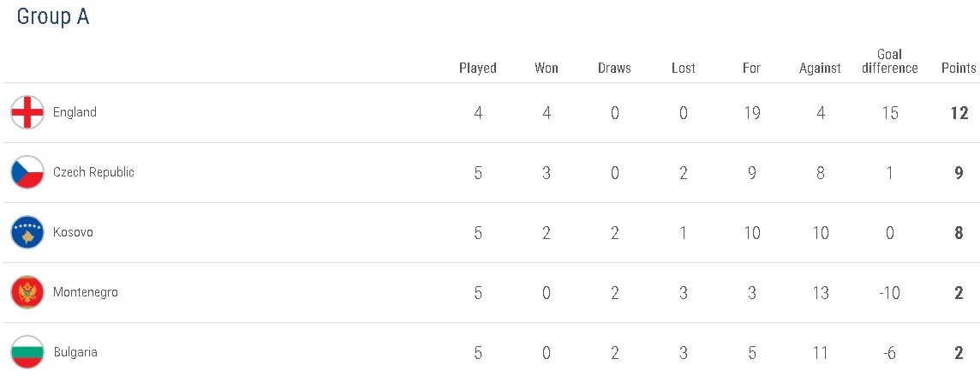This screenshot has width=980, height=377.
Task: Click the England flag icon
Action: pyautogui.click(x=27, y=112)
